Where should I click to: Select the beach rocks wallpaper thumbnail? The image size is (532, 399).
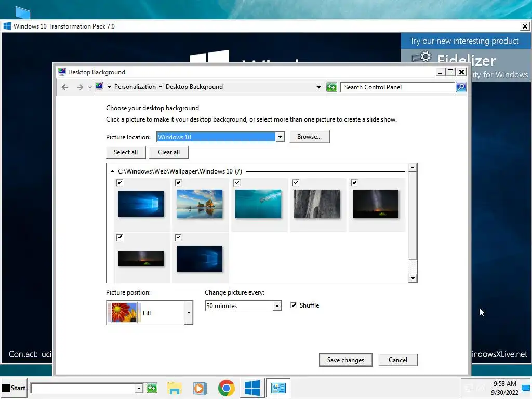click(x=199, y=204)
